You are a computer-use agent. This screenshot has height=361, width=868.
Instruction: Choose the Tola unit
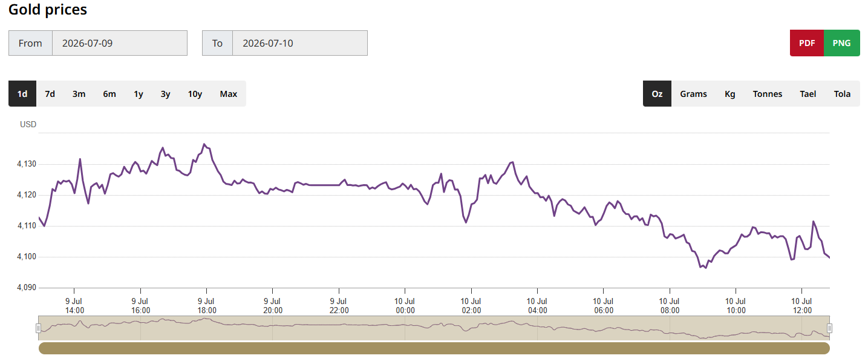pyautogui.click(x=843, y=94)
